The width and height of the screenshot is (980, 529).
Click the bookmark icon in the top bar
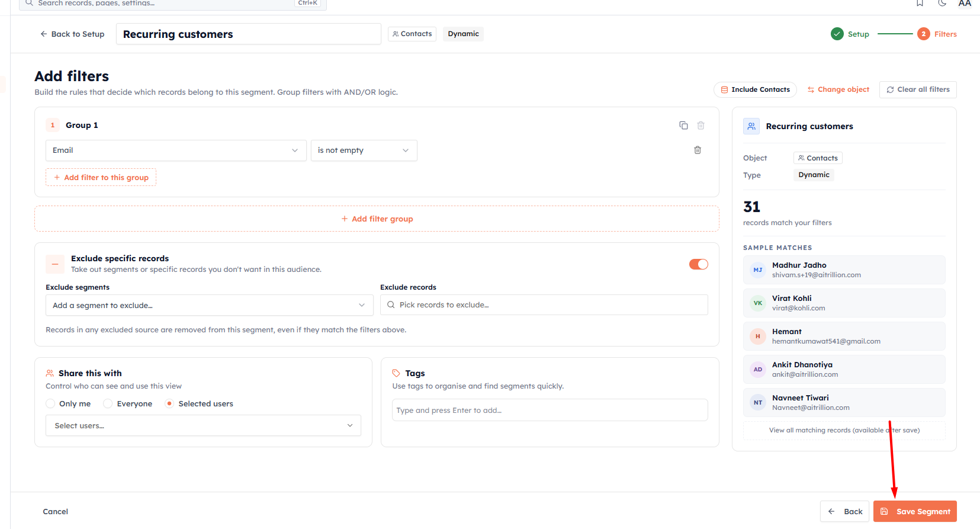click(x=920, y=3)
